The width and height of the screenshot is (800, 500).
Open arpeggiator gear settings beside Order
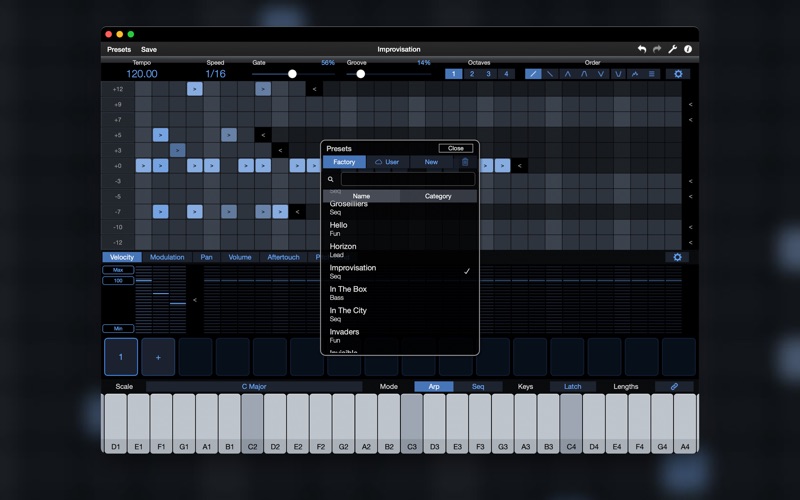click(678, 74)
